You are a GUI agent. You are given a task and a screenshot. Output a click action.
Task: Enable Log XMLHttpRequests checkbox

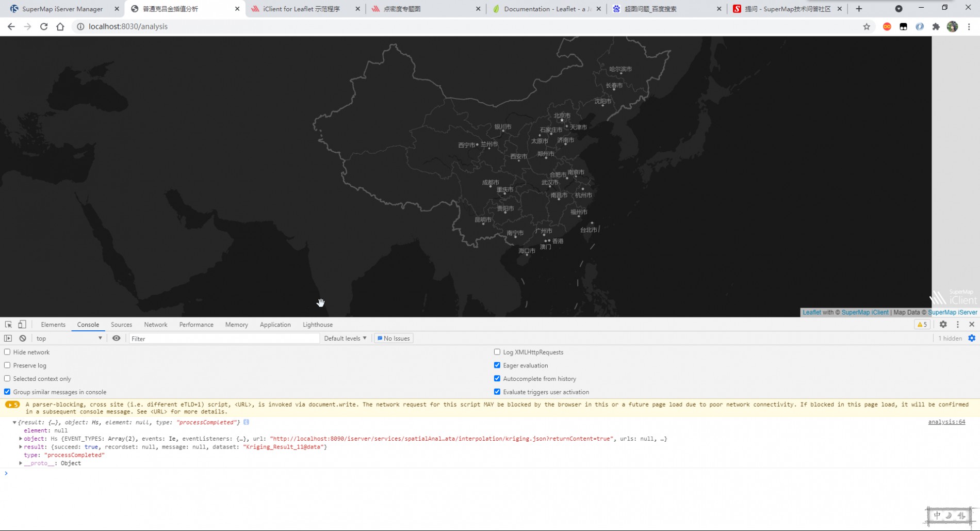point(497,352)
